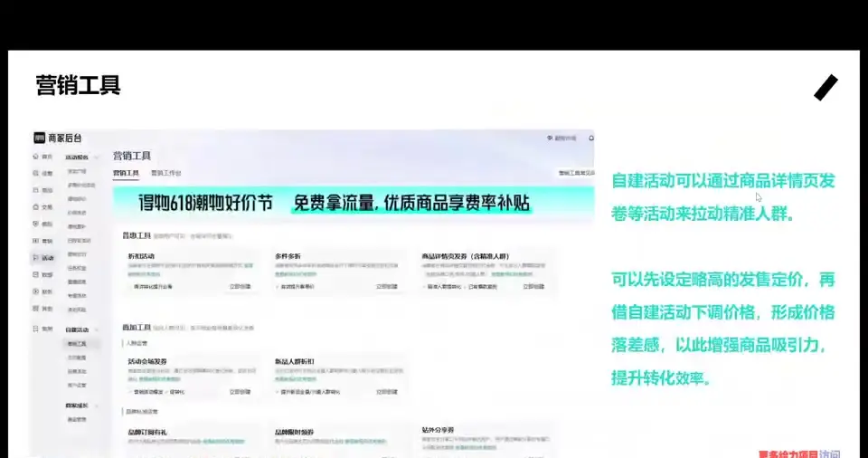Click 立即创建 on the 折扣活动 card
The height and width of the screenshot is (458, 868).
click(x=240, y=286)
